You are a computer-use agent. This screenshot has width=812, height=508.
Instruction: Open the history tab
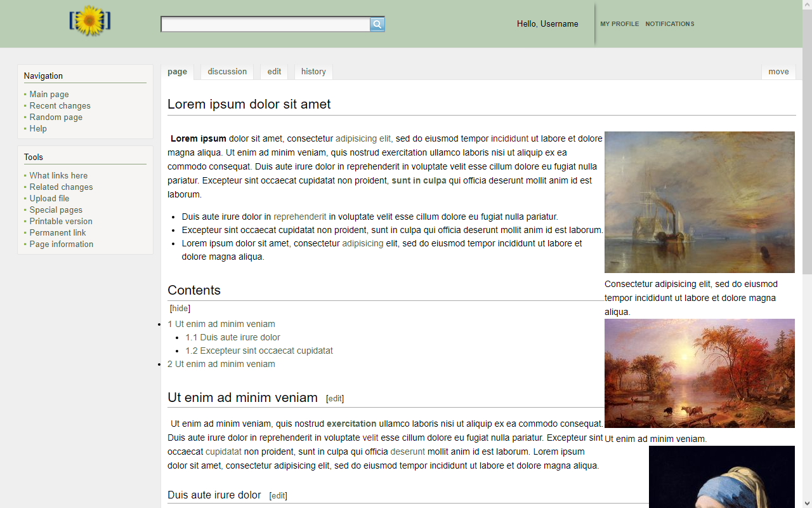tap(313, 72)
